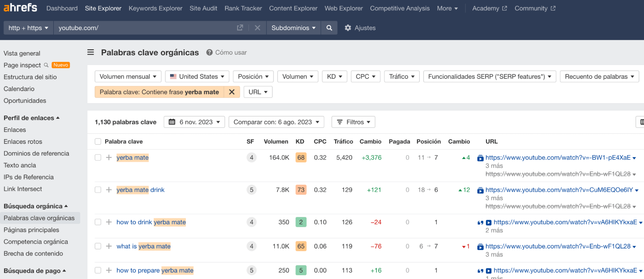Open the Tráfico filter dropdown
Image resolution: width=644 pixels, height=279 pixels.
point(402,77)
